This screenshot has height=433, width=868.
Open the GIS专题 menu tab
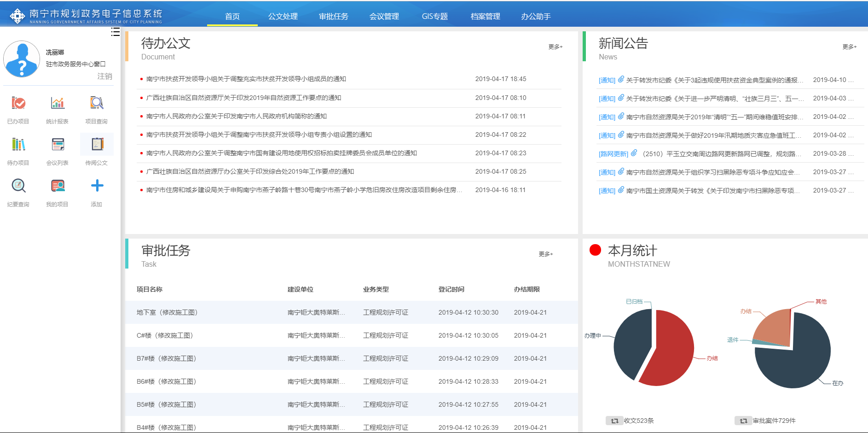click(x=434, y=17)
